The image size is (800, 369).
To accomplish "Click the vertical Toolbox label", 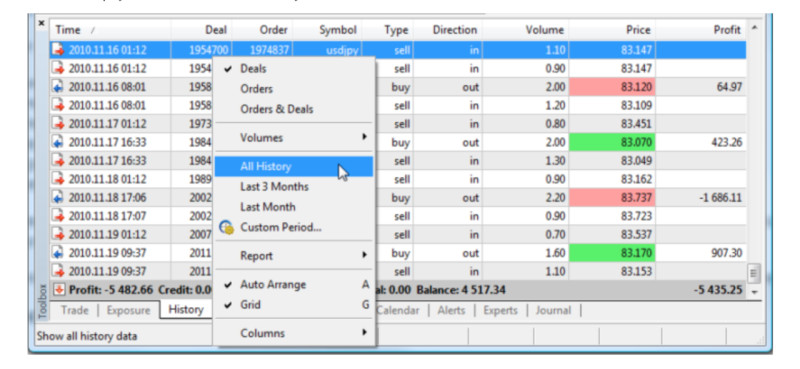I will coord(43,301).
